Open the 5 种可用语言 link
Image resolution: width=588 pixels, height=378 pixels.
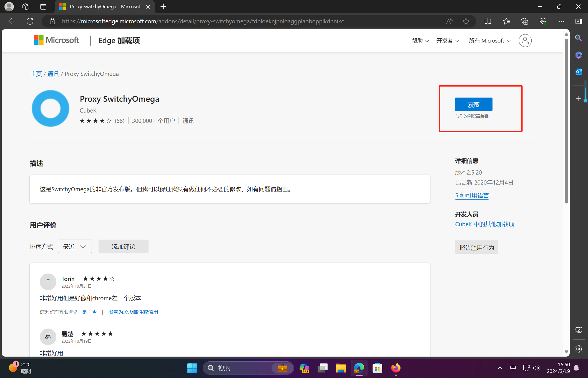click(x=472, y=195)
